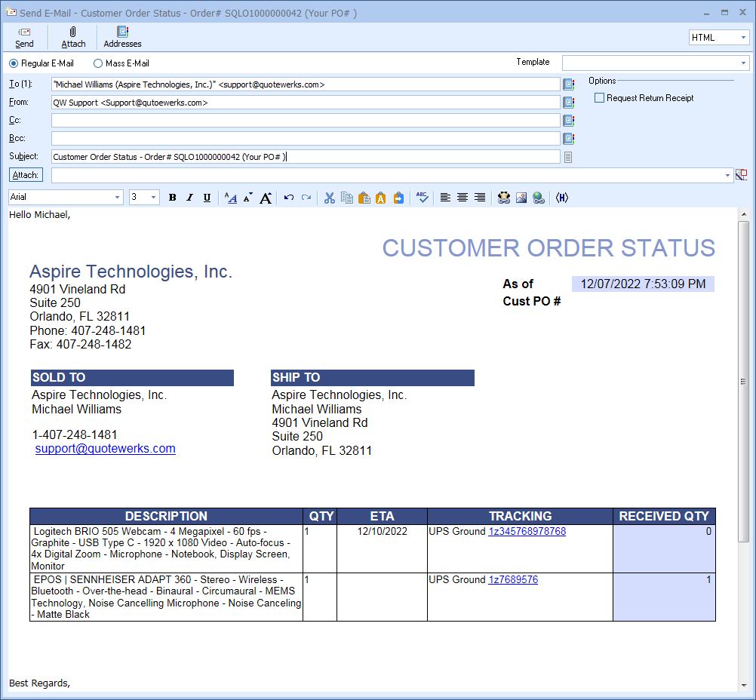The image size is (756, 700).
Task: Cut selection with scissors icon
Action: 329,198
